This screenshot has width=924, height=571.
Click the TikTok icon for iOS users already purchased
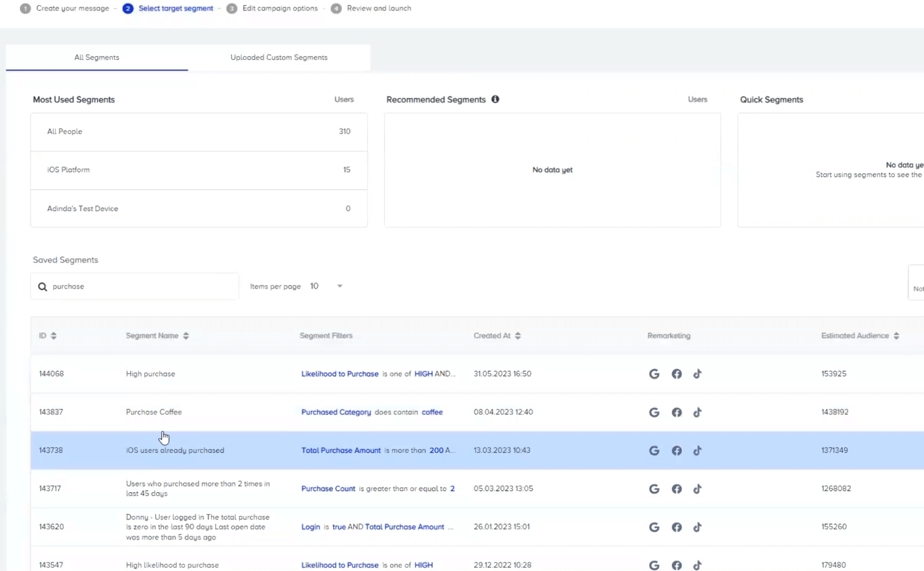coord(698,450)
